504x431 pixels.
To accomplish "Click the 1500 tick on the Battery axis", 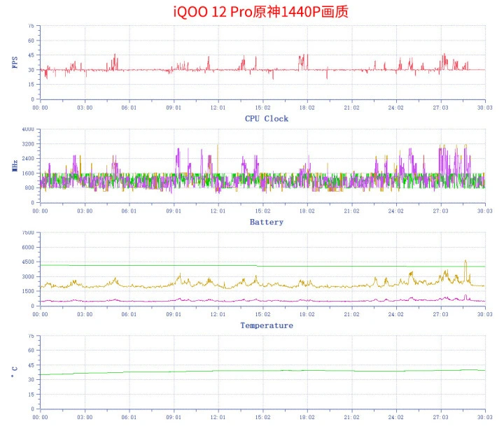I will coord(28,291).
